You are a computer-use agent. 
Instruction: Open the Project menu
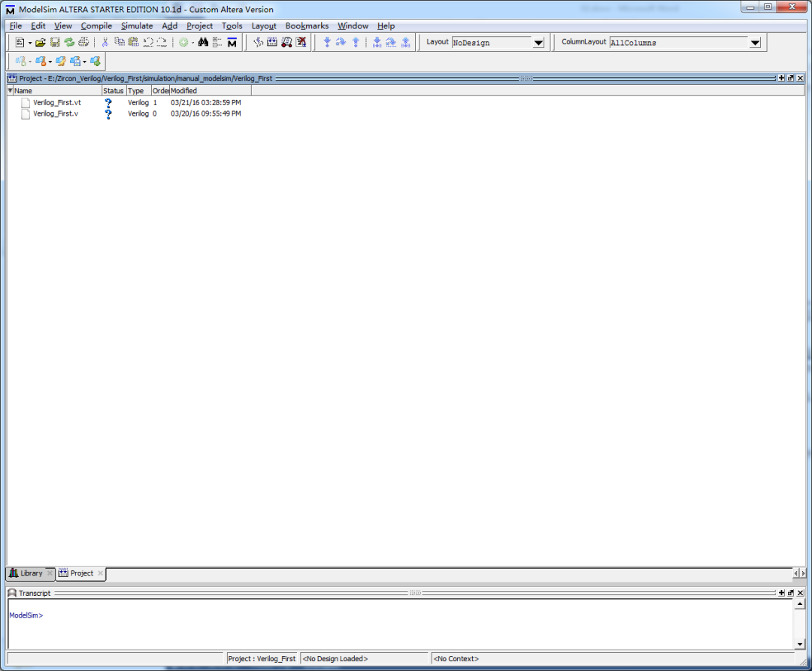[x=199, y=26]
